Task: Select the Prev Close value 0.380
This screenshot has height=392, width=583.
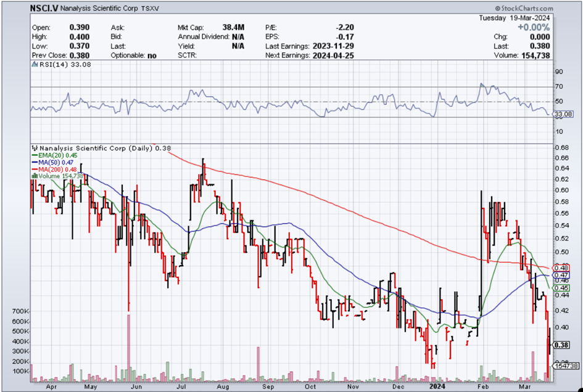Action: pos(80,55)
